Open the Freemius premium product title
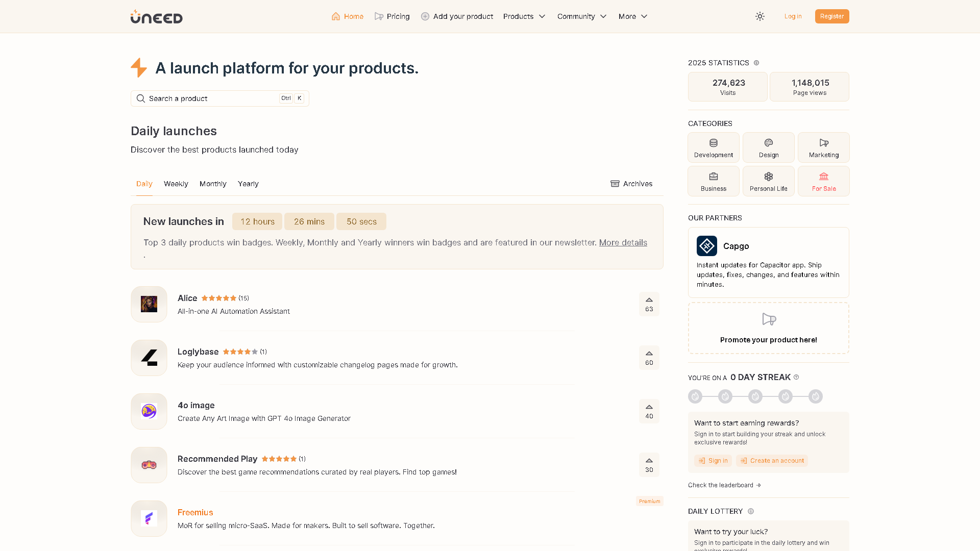The height and width of the screenshot is (551, 980). point(195,512)
